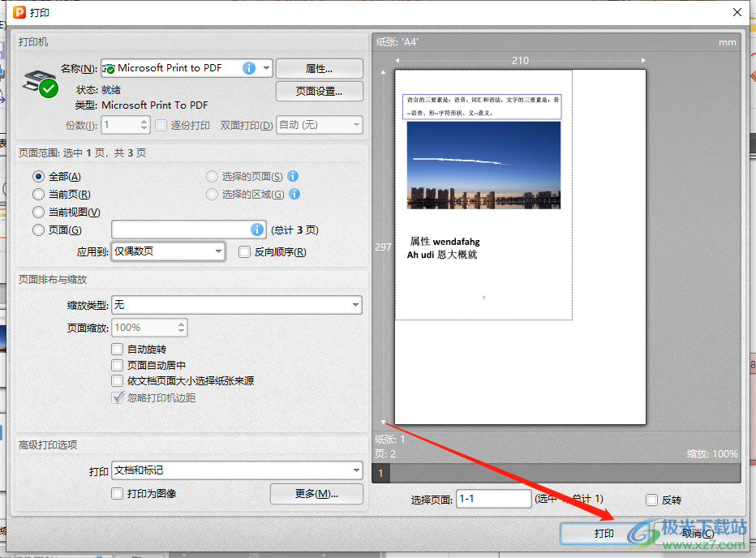Click the 属性... button

[x=319, y=68]
